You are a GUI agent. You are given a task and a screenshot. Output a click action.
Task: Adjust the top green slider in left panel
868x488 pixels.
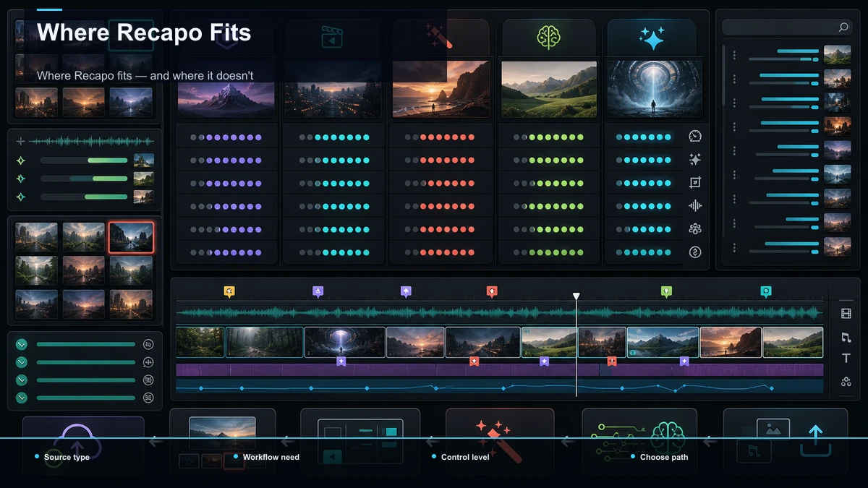(84, 160)
